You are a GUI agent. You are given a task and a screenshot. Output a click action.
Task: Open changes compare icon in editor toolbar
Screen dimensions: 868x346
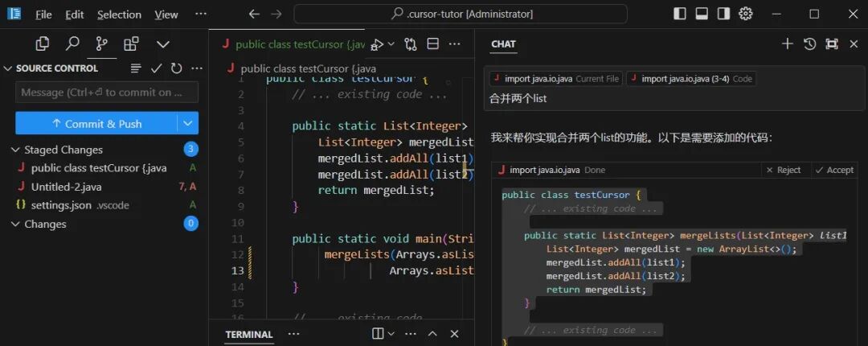[x=410, y=44]
